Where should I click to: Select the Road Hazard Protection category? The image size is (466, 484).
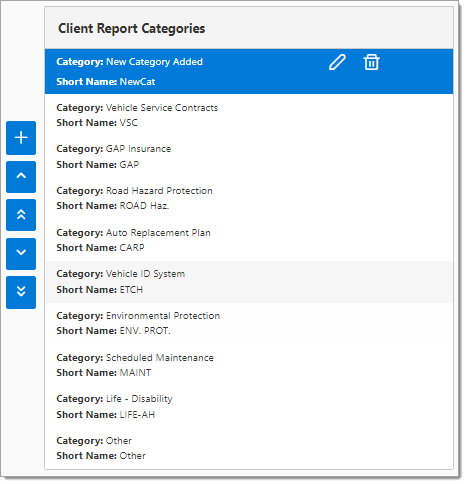pyautogui.click(x=249, y=198)
